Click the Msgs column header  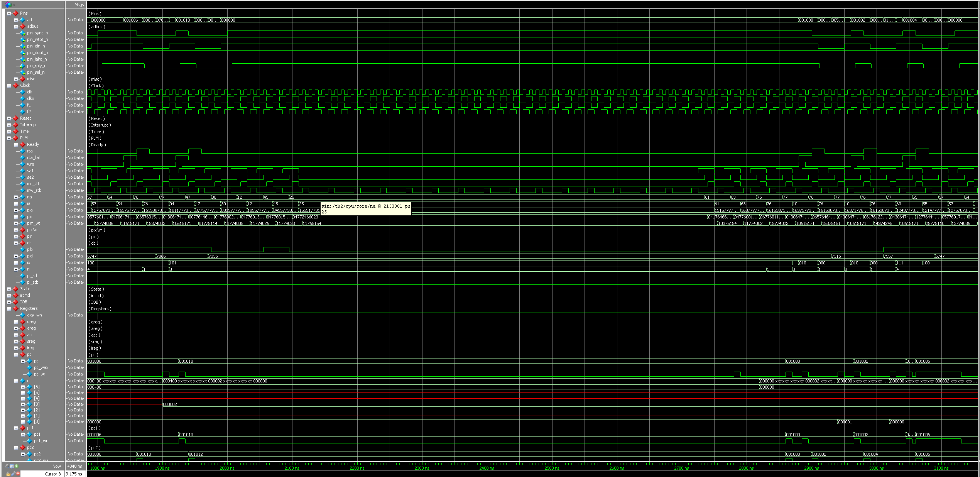(x=79, y=5)
